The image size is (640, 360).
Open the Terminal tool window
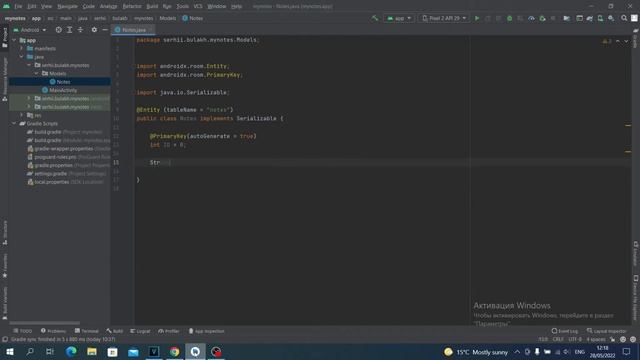click(87, 331)
